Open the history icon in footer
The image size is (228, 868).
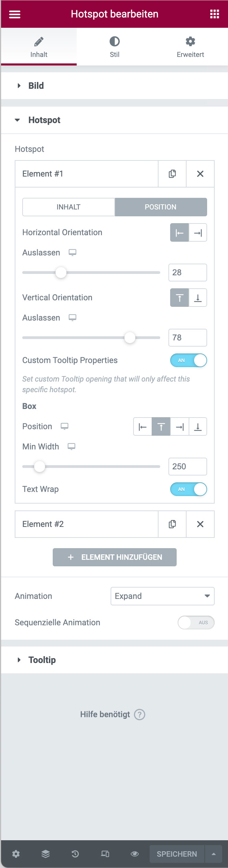click(75, 854)
